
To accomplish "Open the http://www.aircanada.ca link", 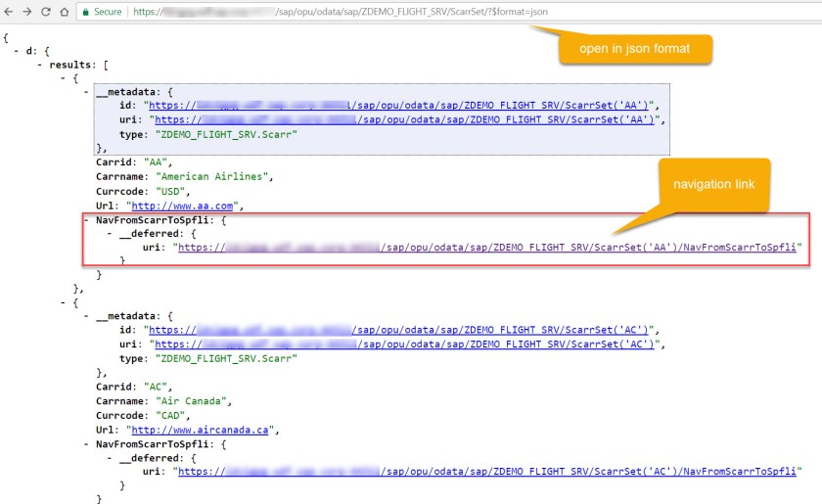I will click(200, 430).
